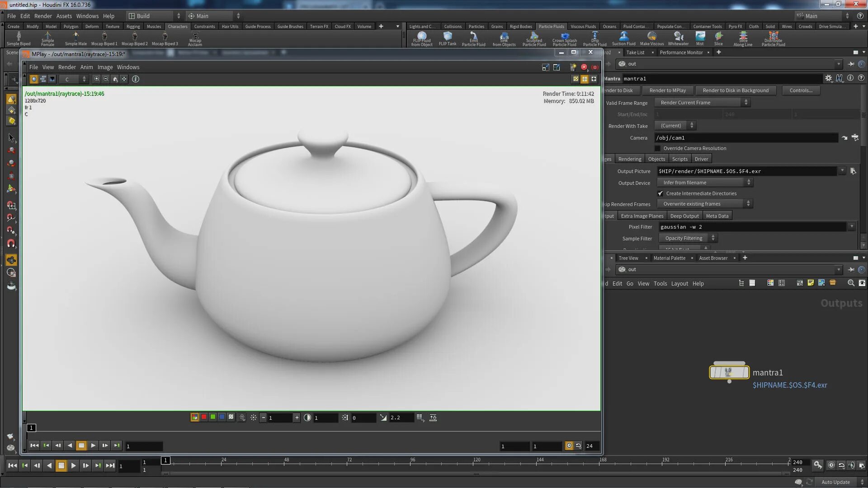
Task: Click Render to Disk in Background
Action: (x=735, y=90)
